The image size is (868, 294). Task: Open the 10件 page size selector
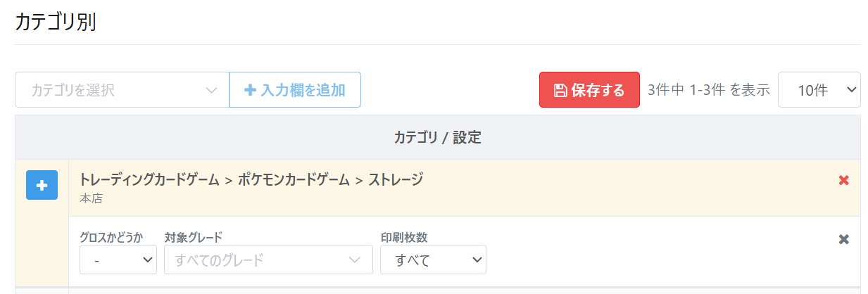point(819,90)
